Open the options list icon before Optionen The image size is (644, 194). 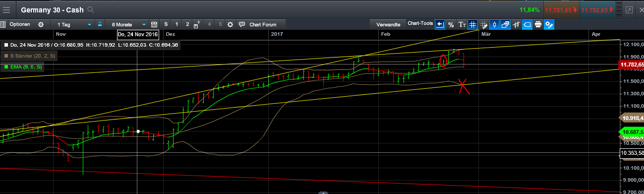click(x=3, y=24)
